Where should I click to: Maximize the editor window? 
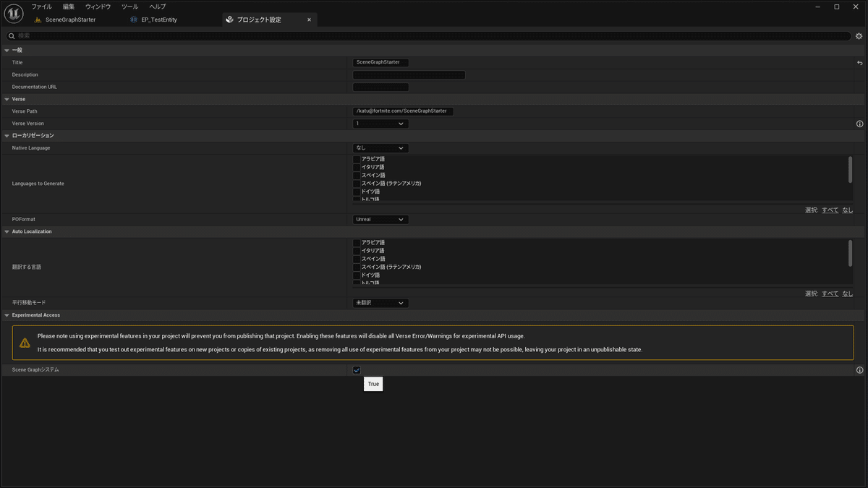pyautogui.click(x=837, y=7)
